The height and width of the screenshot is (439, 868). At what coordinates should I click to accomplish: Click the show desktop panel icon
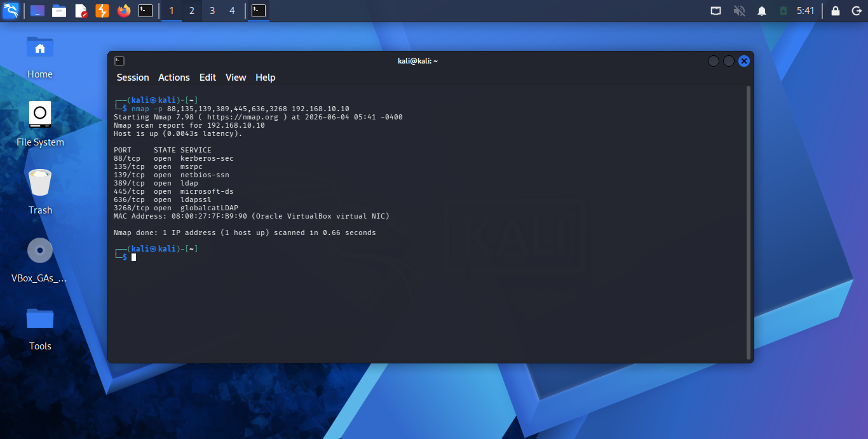coord(37,11)
